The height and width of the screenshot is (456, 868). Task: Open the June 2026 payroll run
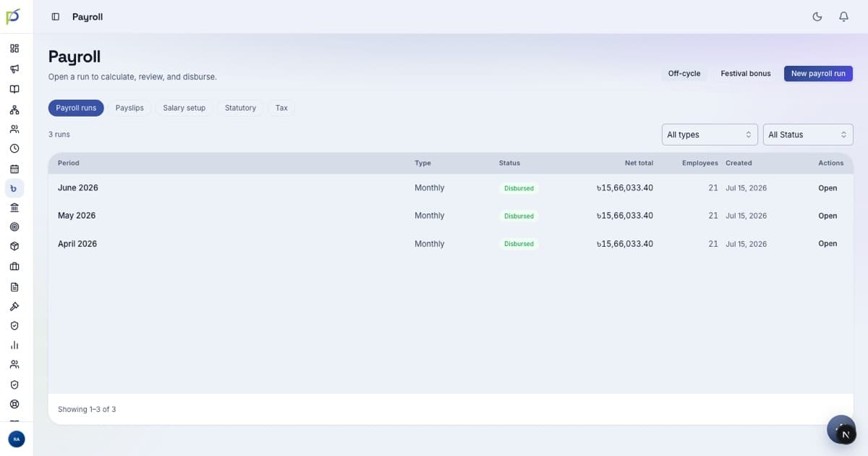[827, 188]
